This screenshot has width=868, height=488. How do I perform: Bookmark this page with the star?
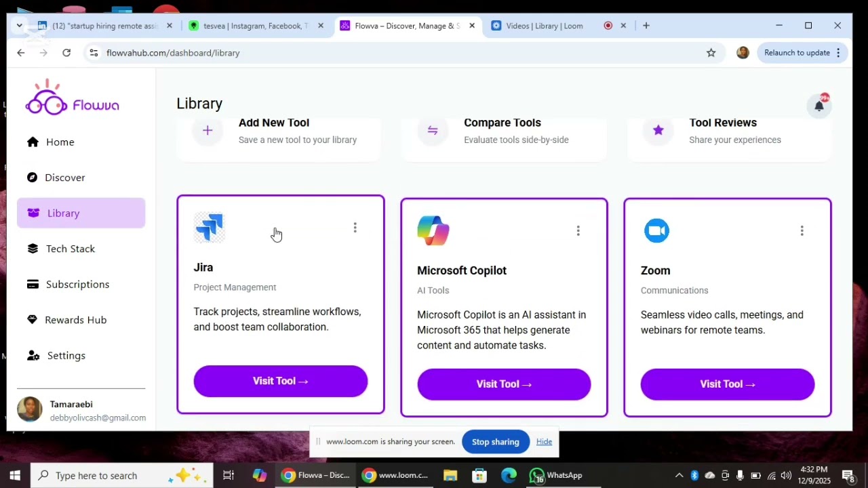(x=711, y=53)
